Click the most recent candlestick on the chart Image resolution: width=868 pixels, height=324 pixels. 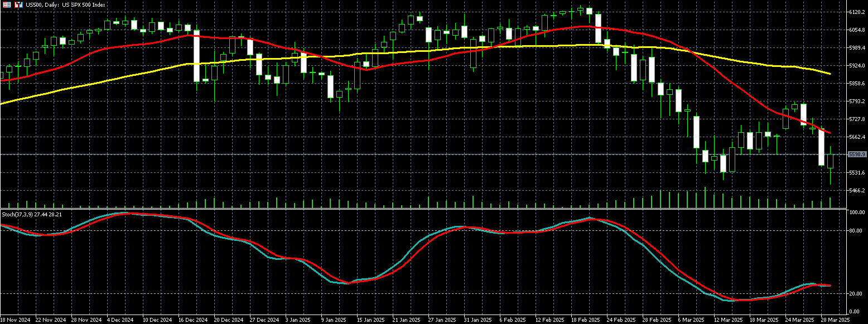click(830, 161)
